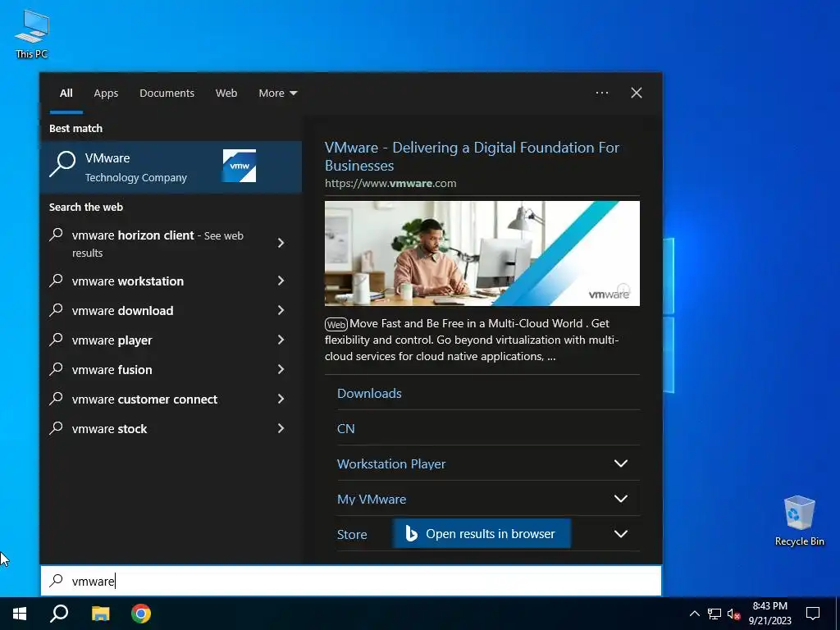The image size is (840, 630).
Task: Click the VMware logo in Best match
Action: (240, 166)
